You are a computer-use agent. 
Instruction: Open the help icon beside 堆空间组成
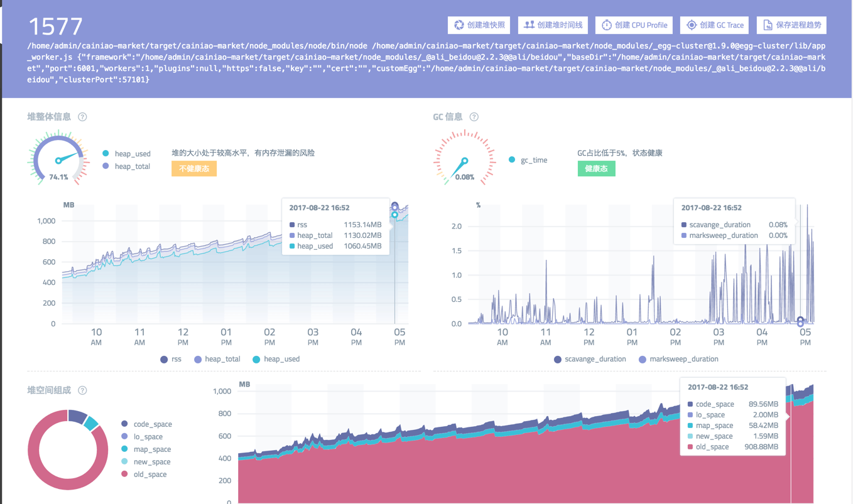(x=82, y=390)
